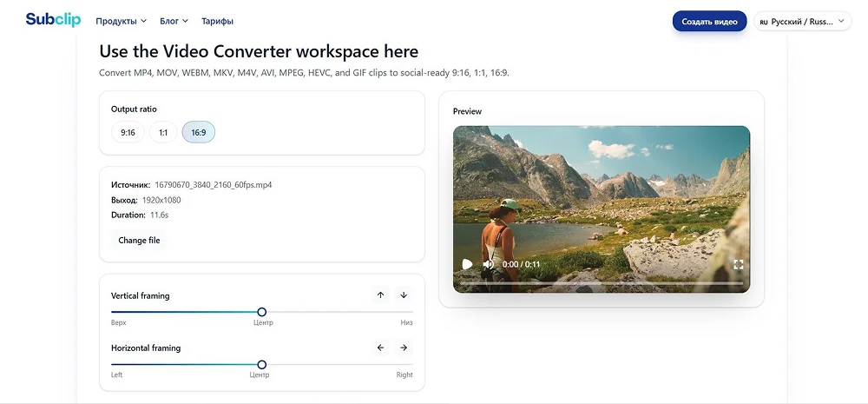The width and height of the screenshot is (868, 404).
Task: Click the Change file button
Action: click(x=139, y=240)
